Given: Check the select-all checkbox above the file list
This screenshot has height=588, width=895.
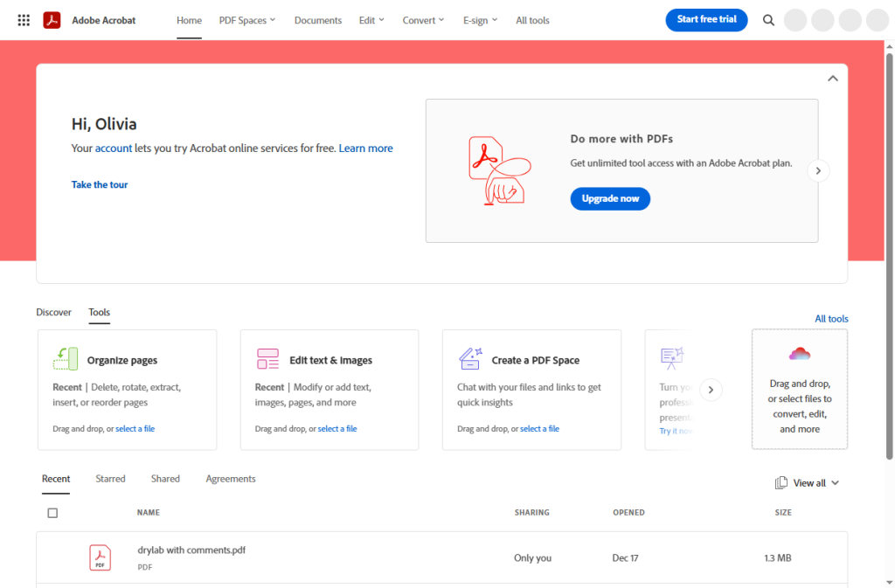Looking at the screenshot, I should 52,513.
